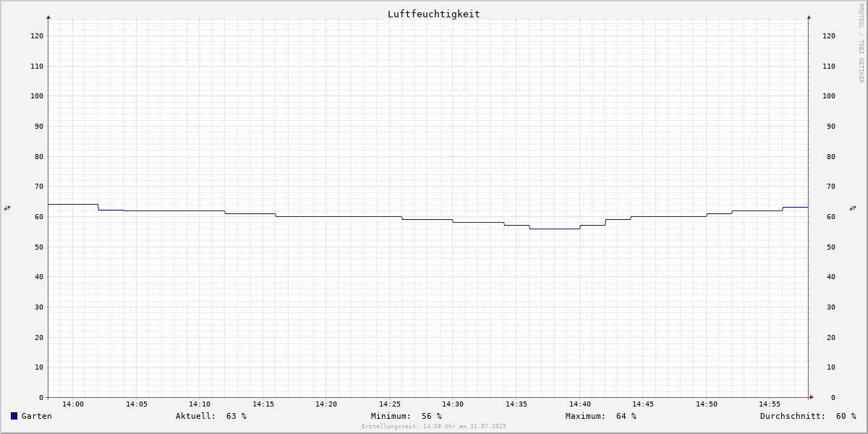This screenshot has height=434, width=868.
Task: Click the 14:05 time axis label
Action: pos(137,404)
